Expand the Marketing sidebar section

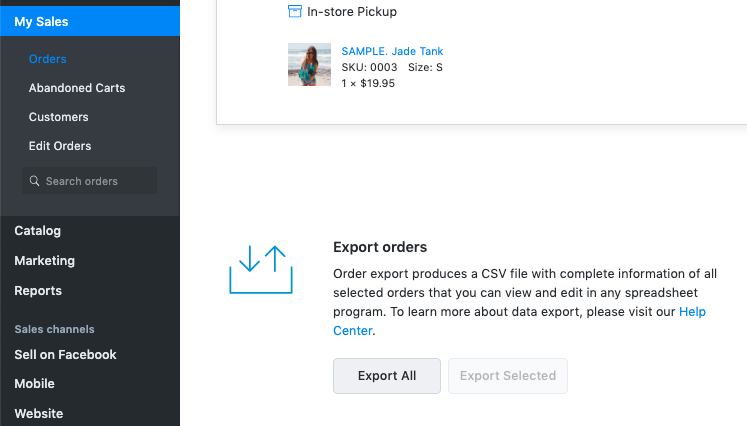(x=45, y=261)
